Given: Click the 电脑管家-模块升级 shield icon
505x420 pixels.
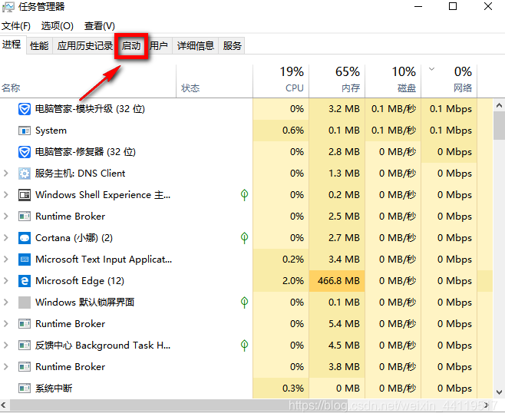Looking at the screenshot, I should pyautogui.click(x=25, y=109).
